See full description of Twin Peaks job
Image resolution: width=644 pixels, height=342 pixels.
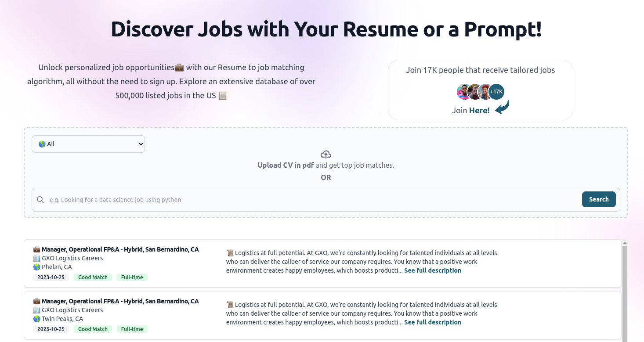tap(433, 322)
